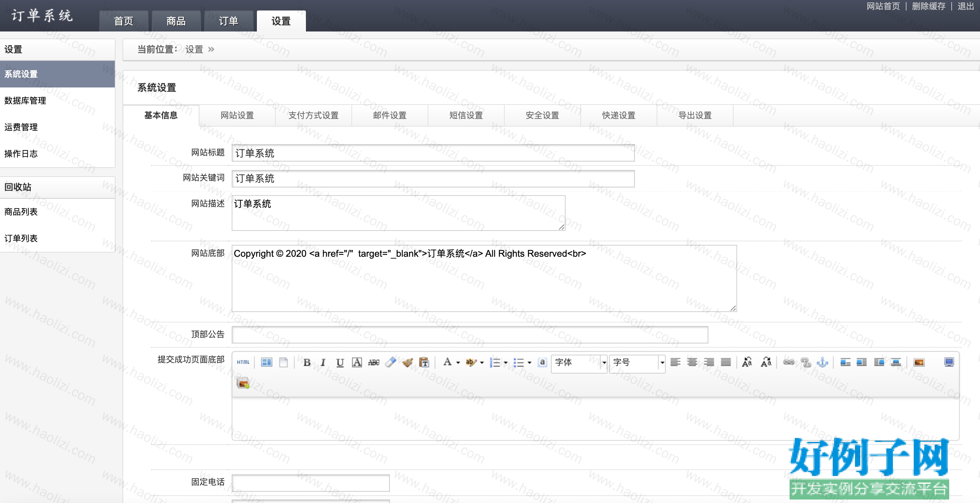Open 操作日志 in sidebar
Viewport: 980px width, 503px height.
click(x=57, y=154)
